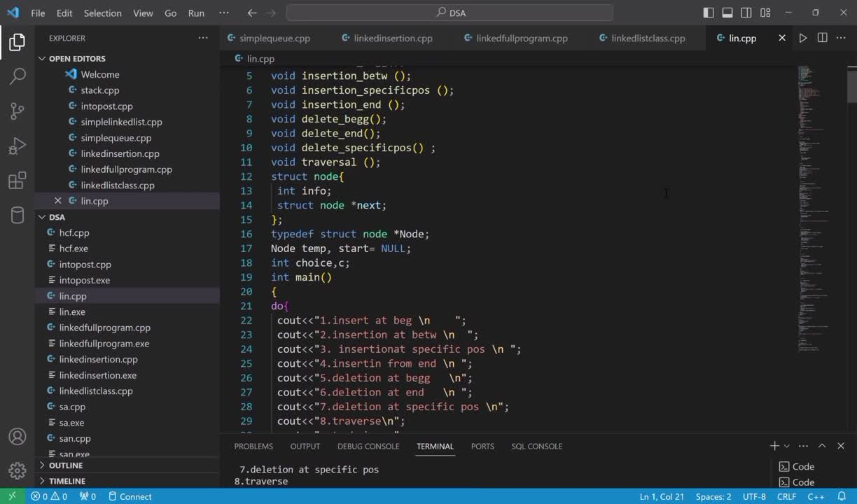Open the Extensions view icon

coord(18,180)
